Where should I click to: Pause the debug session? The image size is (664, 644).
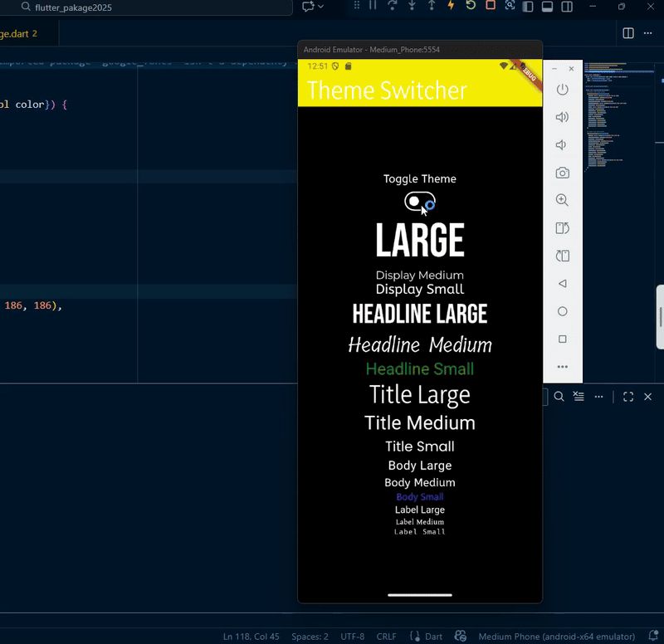[373, 5]
